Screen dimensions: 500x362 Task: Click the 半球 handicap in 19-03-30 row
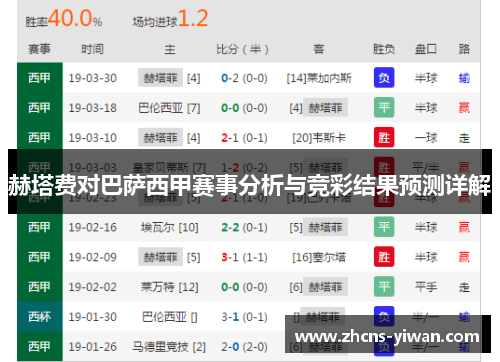(426, 78)
